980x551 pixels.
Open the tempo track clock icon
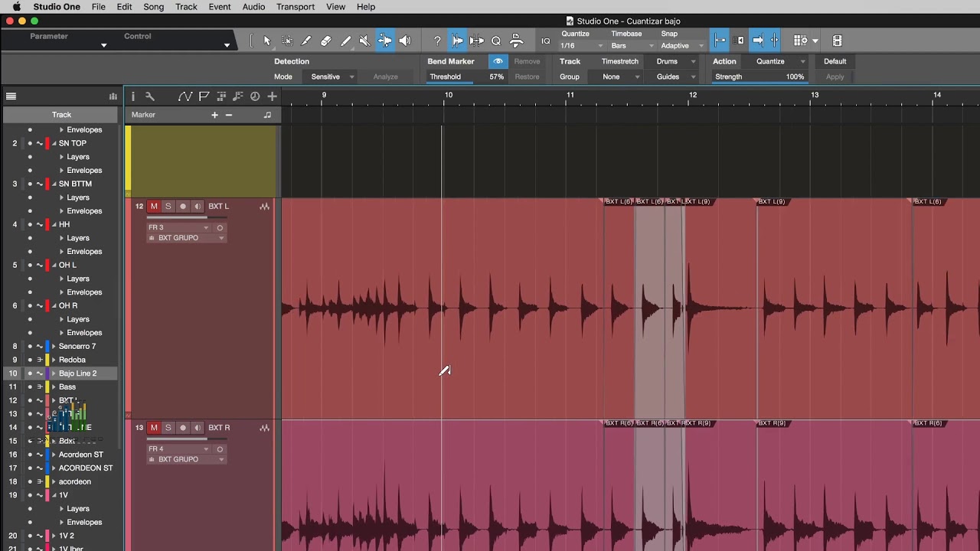(x=255, y=96)
